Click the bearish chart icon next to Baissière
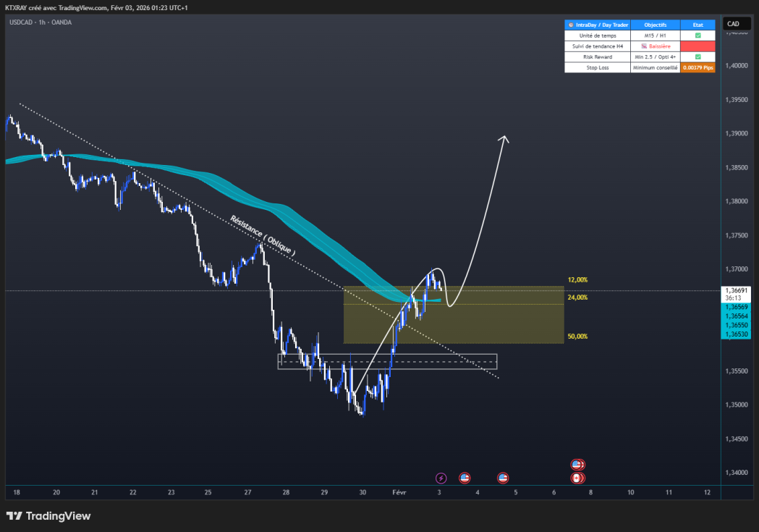Screen dimensions: 759x532 click(x=643, y=46)
